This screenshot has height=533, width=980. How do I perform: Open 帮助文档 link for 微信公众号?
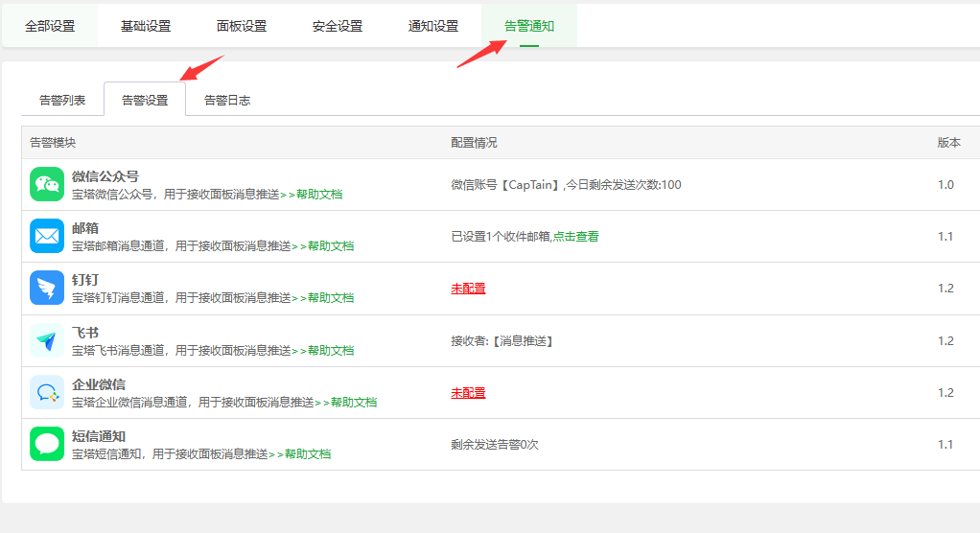tap(318, 194)
